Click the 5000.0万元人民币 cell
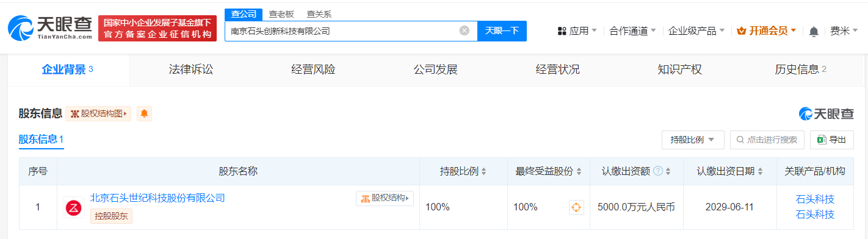Viewport: 868px width, 239px height. click(636, 207)
